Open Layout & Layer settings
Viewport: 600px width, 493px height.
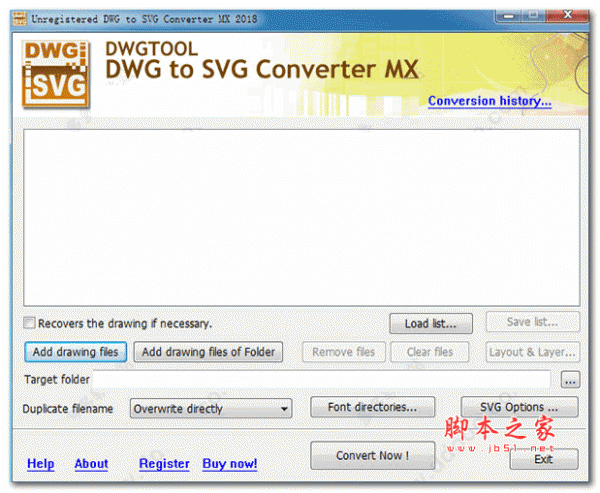532,352
